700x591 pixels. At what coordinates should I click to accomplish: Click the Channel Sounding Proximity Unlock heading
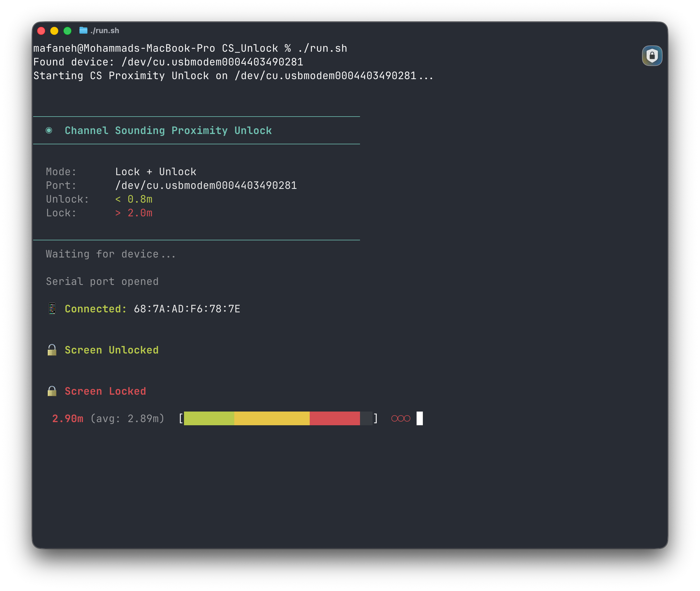pyautogui.click(x=168, y=131)
